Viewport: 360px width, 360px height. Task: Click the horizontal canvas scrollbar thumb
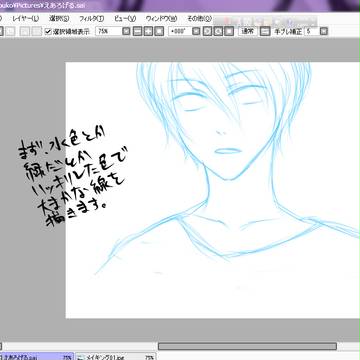[x=247, y=346]
